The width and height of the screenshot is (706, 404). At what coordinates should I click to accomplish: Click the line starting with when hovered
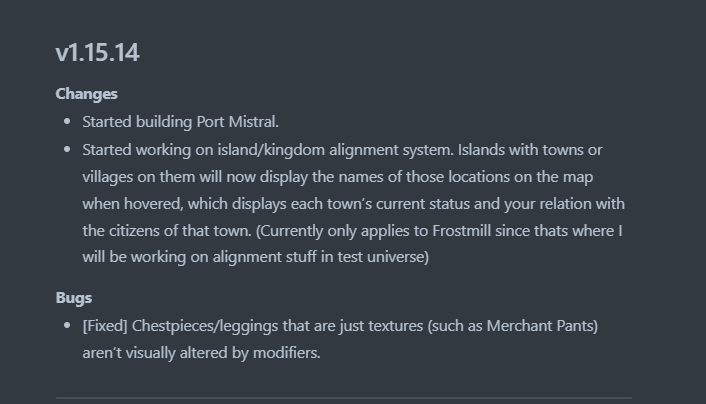point(353,204)
